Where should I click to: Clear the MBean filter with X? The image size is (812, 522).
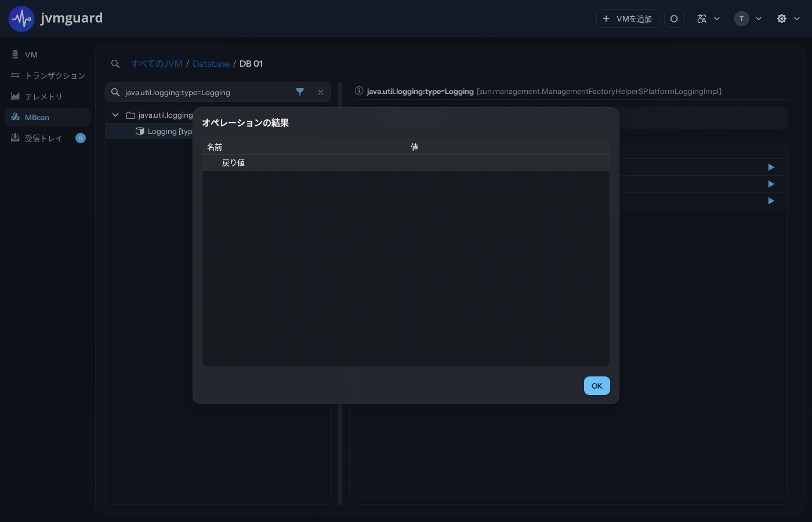tap(321, 92)
